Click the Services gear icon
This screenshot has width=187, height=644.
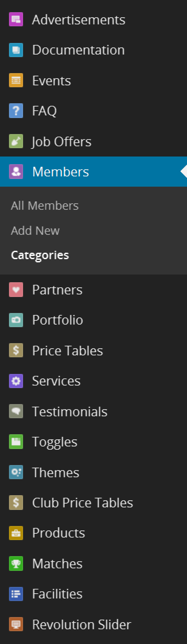click(16, 381)
